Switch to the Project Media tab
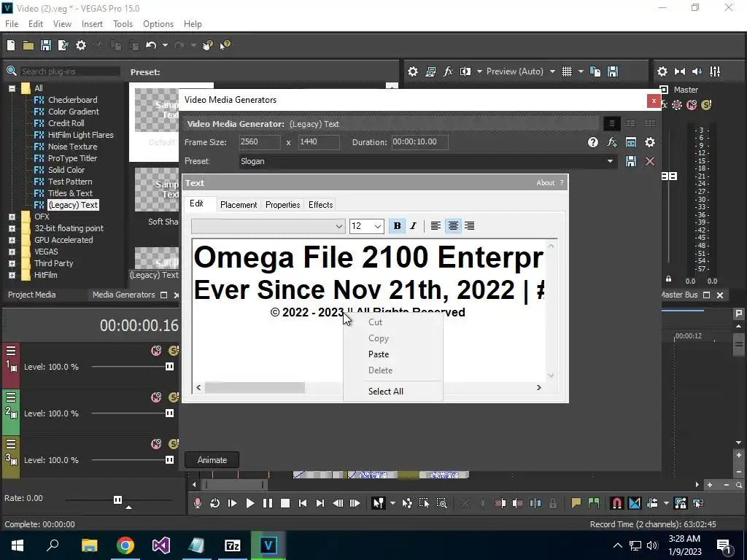 pos(31,295)
